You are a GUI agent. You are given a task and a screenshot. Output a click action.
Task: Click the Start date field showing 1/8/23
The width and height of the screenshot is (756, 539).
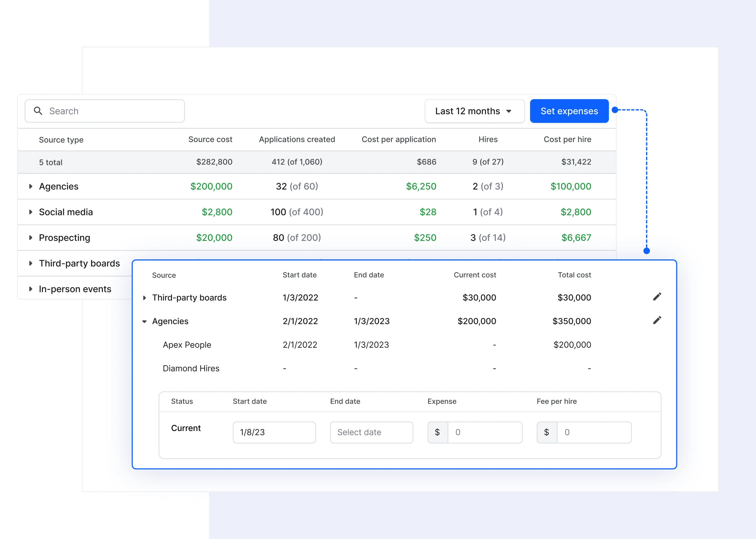point(274,432)
